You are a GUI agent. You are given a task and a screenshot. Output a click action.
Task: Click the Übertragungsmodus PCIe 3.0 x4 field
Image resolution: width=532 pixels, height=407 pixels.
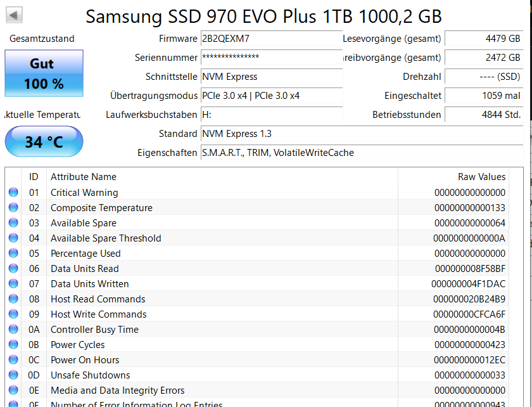coord(272,96)
